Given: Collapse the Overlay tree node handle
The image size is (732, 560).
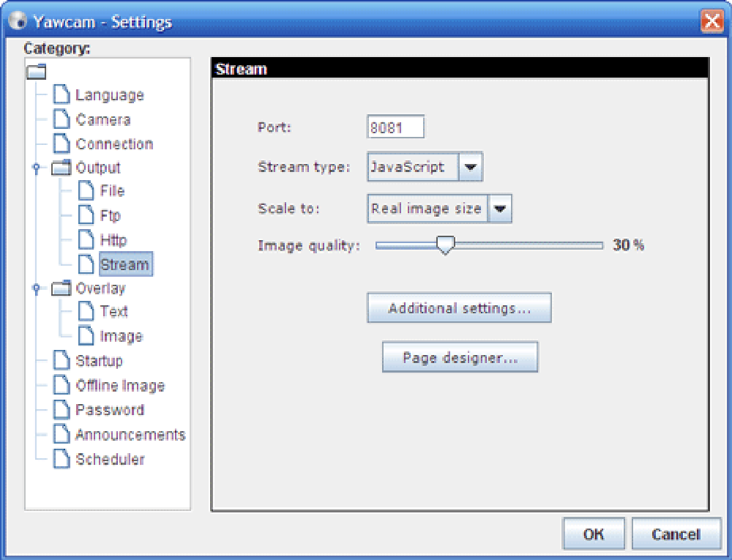Looking at the screenshot, I should click(x=37, y=288).
